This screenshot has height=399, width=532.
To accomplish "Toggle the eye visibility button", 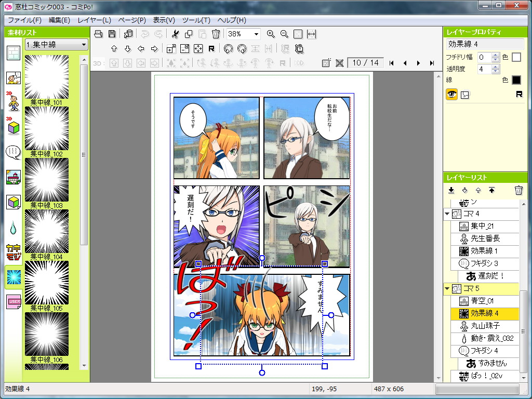I will (x=451, y=95).
